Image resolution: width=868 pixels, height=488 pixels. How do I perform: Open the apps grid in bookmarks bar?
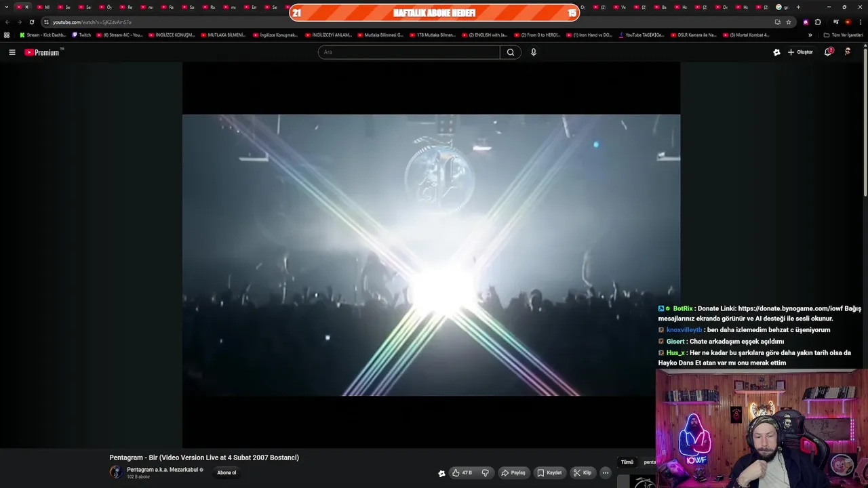pyautogui.click(x=7, y=35)
